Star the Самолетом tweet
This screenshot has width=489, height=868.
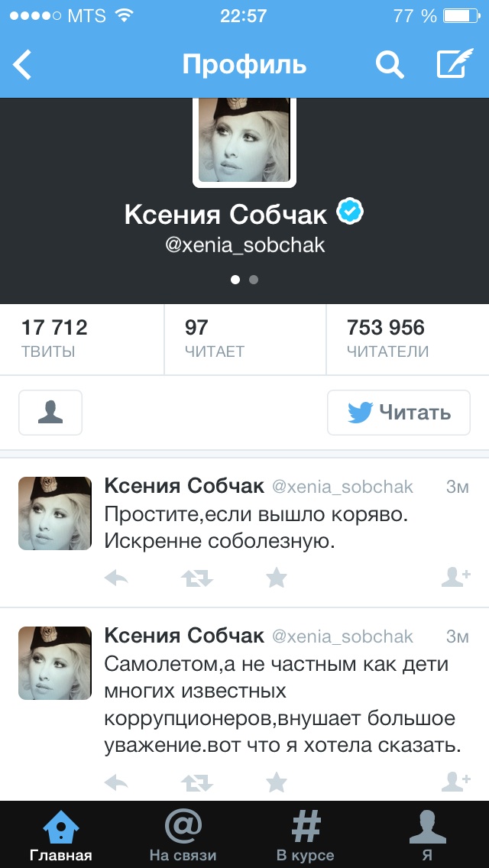(277, 782)
